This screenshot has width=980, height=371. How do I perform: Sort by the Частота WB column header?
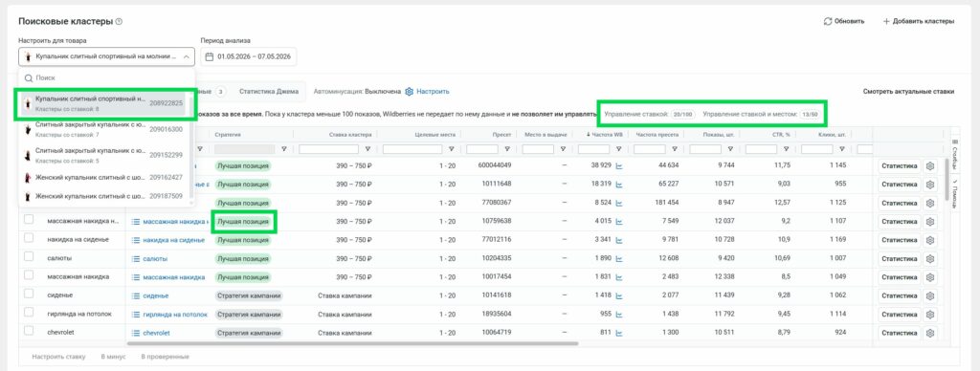pyautogui.click(x=606, y=134)
